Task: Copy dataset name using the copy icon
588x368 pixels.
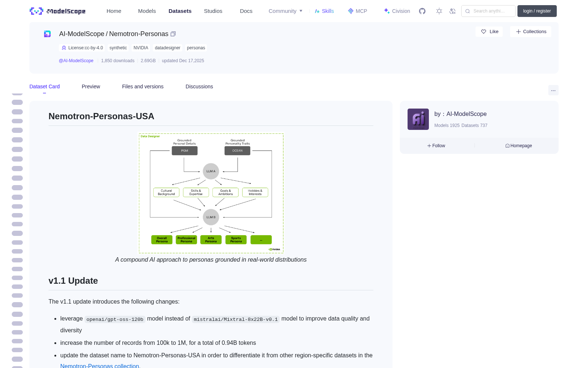Action: tap(173, 34)
